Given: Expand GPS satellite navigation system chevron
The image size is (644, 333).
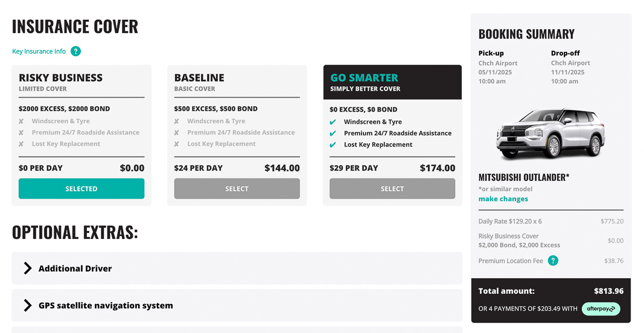Looking at the screenshot, I should [28, 305].
